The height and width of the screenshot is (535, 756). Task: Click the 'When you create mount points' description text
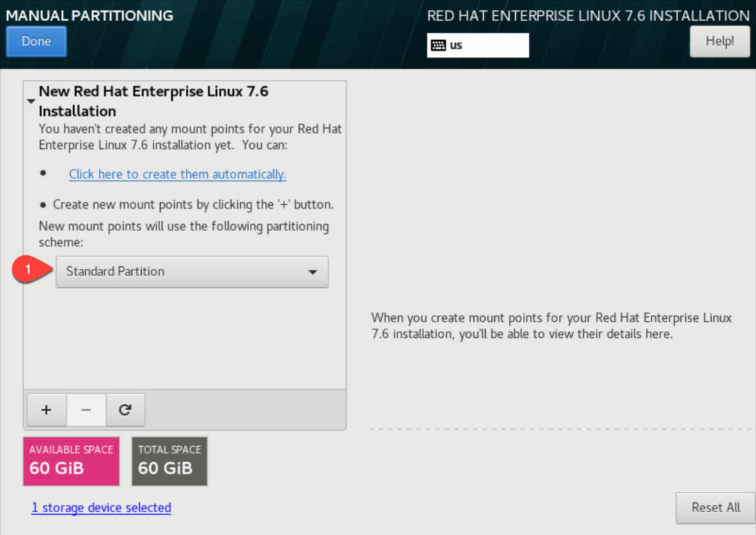pos(552,326)
